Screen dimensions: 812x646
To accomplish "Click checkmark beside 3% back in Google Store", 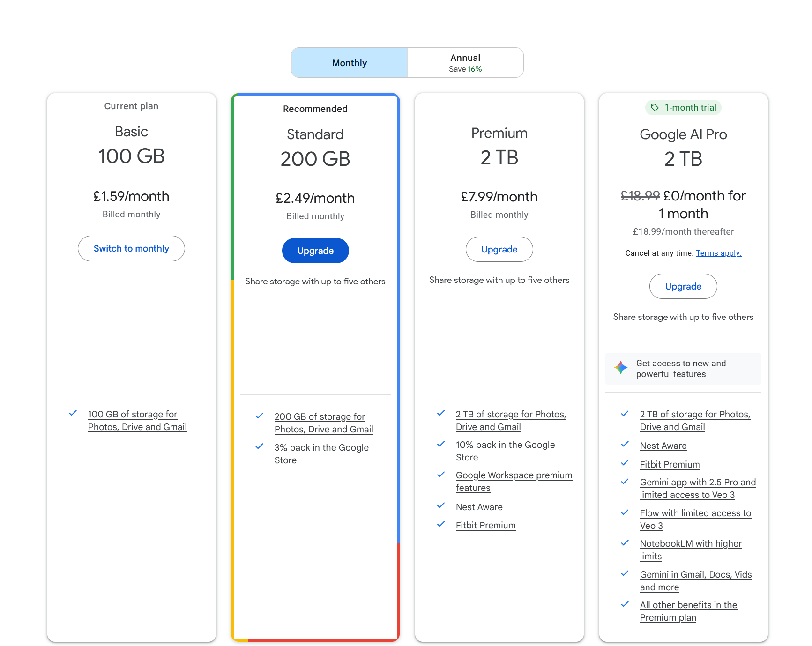I will (259, 446).
